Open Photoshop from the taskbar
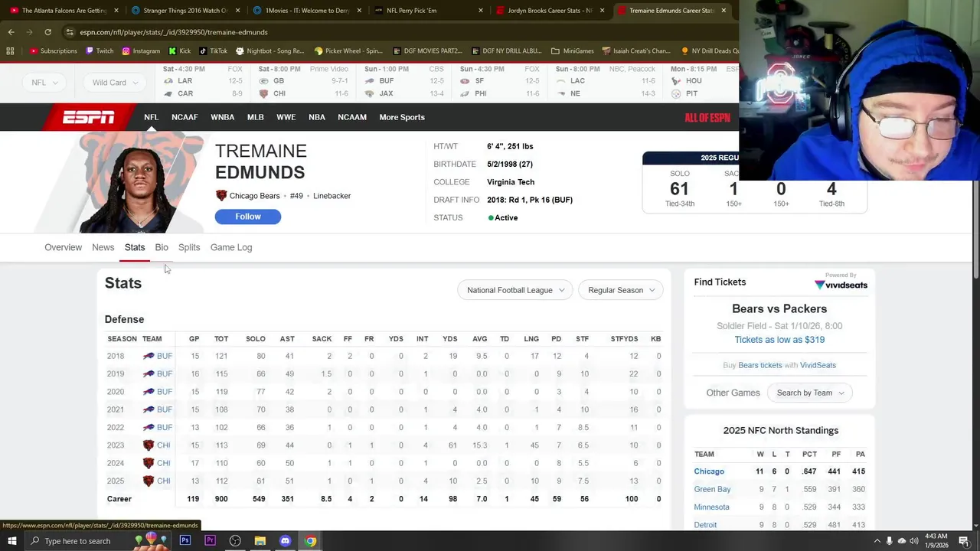This screenshot has height=551, width=980. pos(185,541)
